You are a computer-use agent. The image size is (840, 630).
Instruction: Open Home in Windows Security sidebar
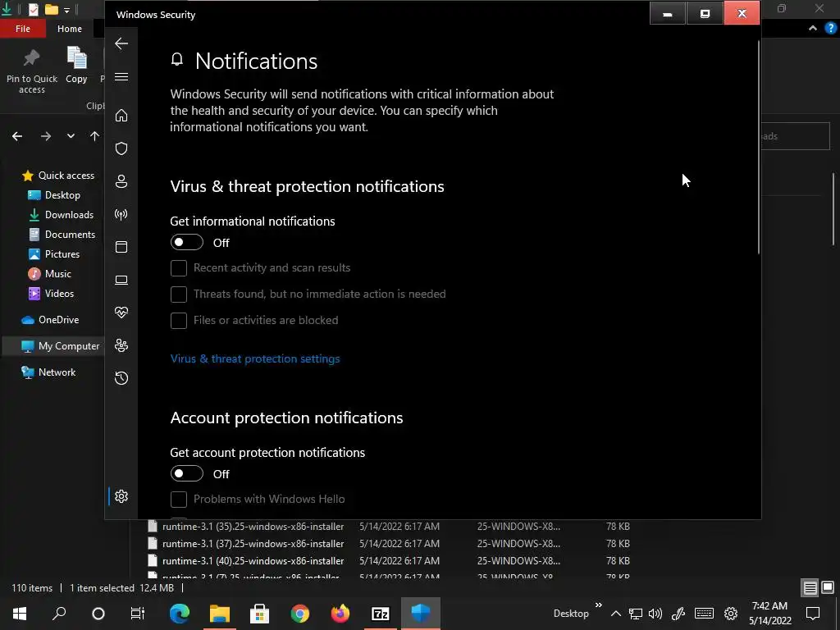[x=121, y=115]
